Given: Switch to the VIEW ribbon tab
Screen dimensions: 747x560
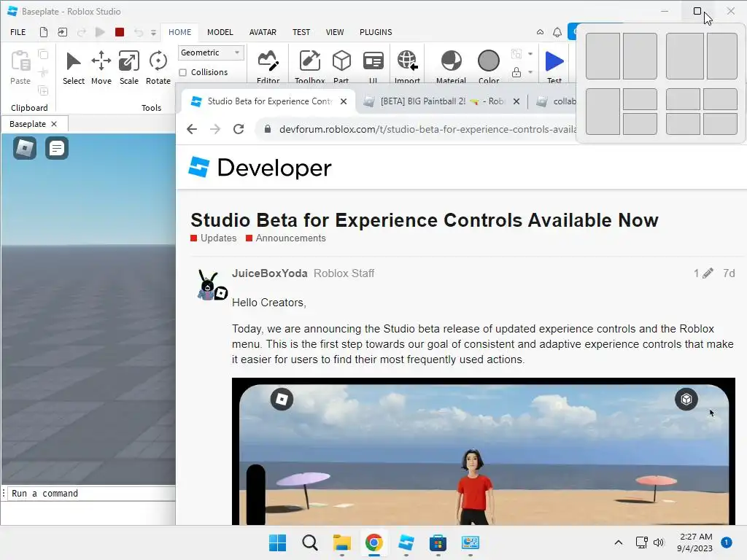Looking at the screenshot, I should coord(334,32).
